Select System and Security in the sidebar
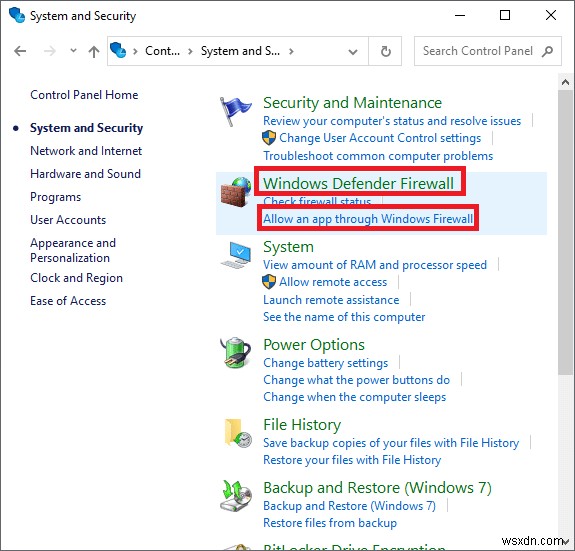Screen dimensions: 575x551 (x=87, y=128)
